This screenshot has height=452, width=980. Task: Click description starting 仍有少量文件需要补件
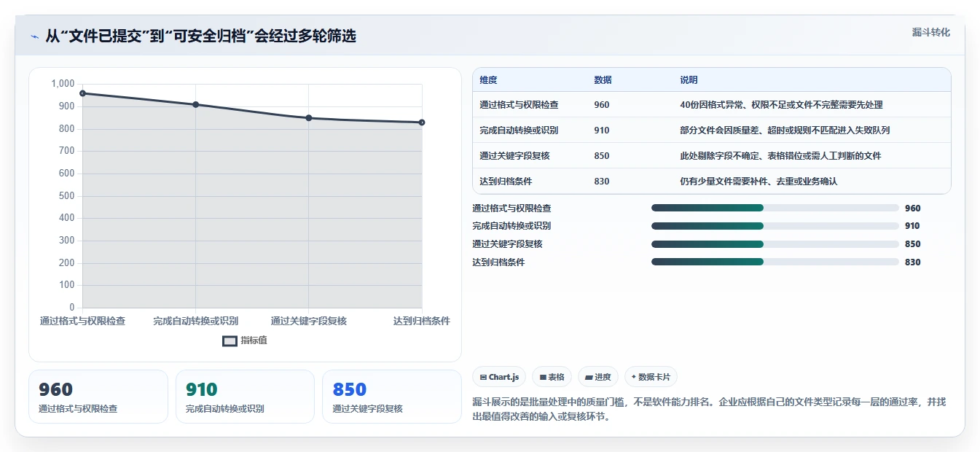tap(758, 182)
